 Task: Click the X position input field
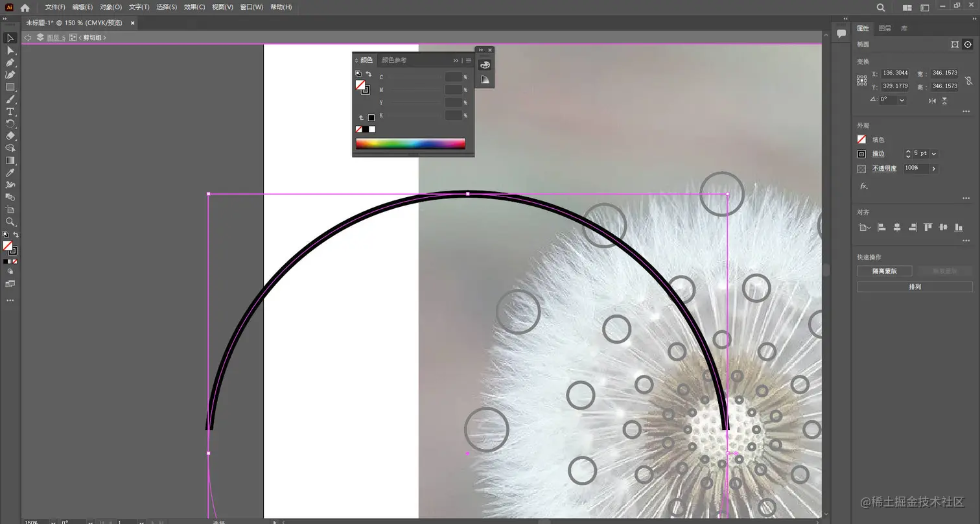click(895, 73)
